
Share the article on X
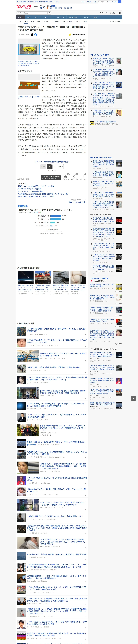(x=32, y=35)
